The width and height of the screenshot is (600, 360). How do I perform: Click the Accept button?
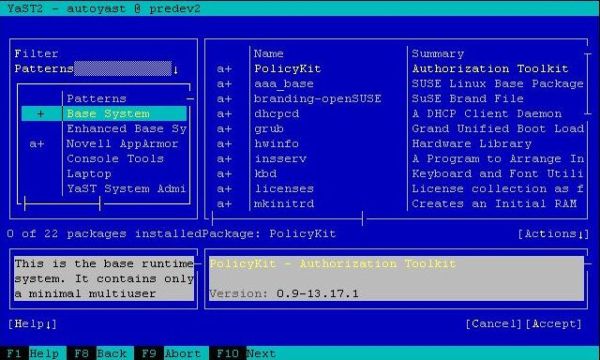pyautogui.click(x=554, y=324)
